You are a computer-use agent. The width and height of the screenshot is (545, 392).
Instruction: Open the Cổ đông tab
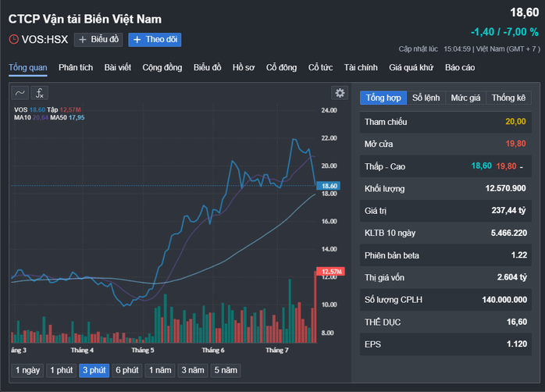282,67
